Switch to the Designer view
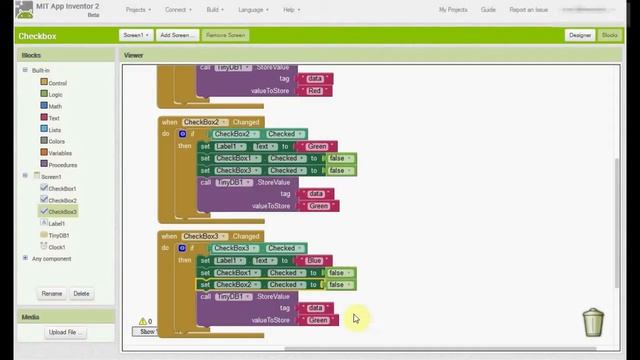The width and height of the screenshot is (640, 360). click(x=580, y=36)
